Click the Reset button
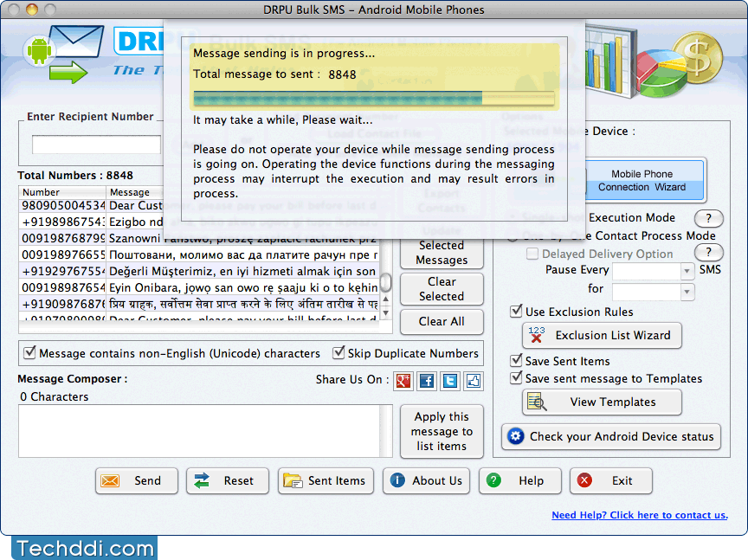Screen dimensions: 748x560 coord(228,481)
